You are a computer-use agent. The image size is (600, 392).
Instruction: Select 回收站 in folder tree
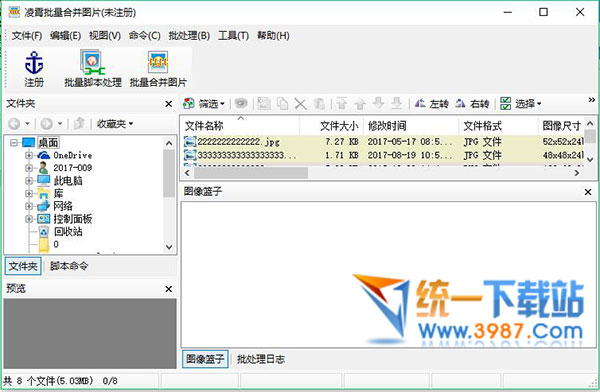coord(68,231)
